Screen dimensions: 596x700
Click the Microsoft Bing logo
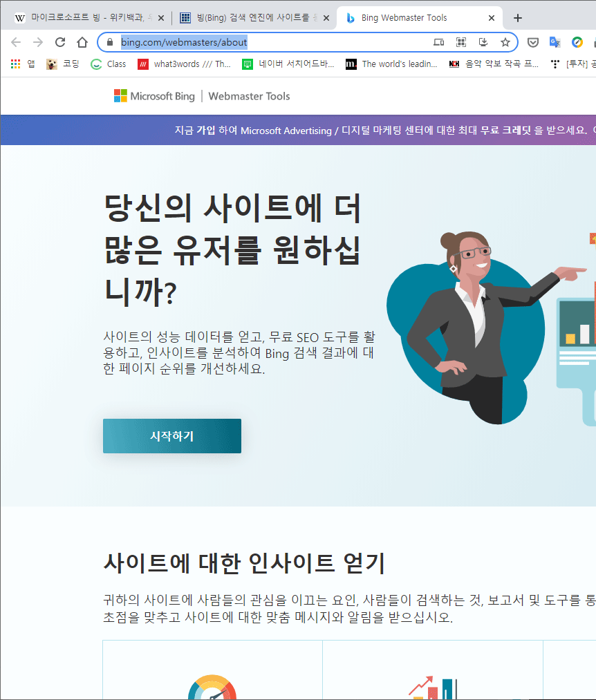(x=155, y=96)
